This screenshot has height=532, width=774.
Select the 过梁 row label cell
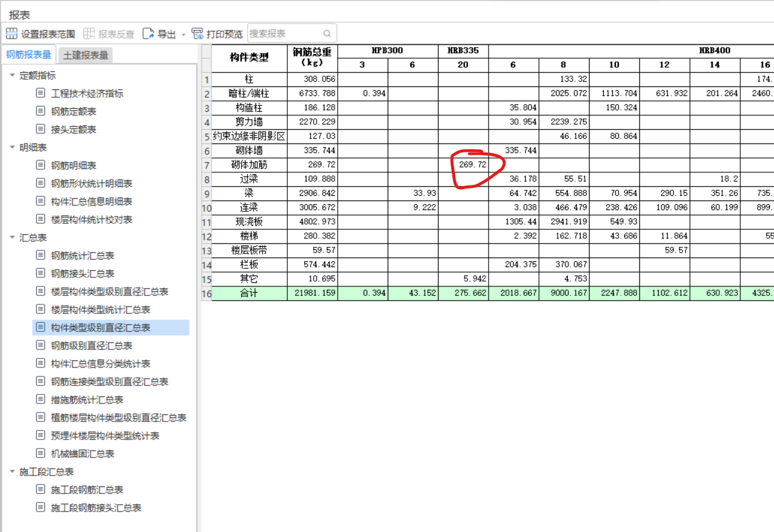[x=249, y=179]
